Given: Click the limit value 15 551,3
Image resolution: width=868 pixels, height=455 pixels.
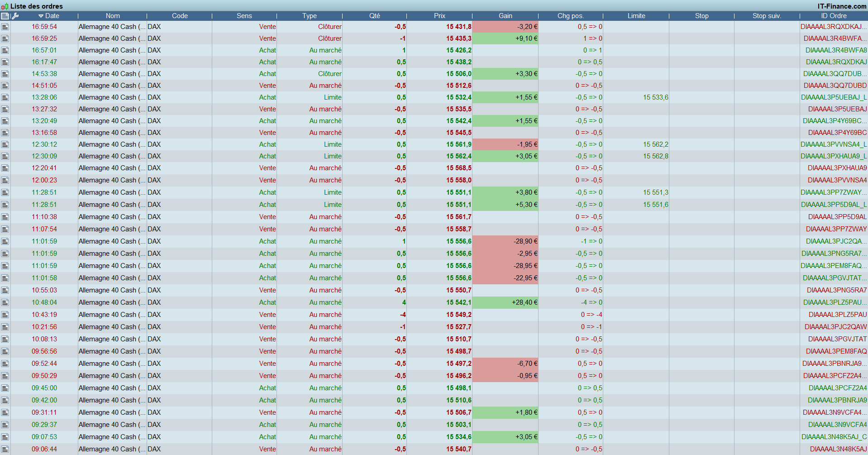Looking at the screenshot, I should (656, 192).
